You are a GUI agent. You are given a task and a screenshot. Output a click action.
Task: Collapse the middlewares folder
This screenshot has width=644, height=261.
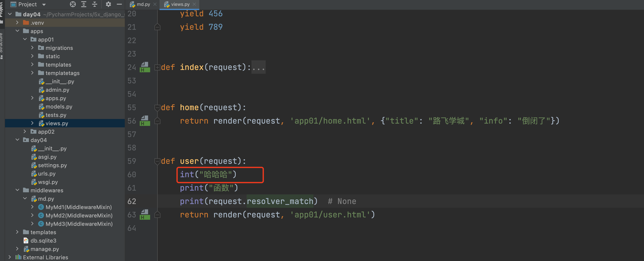[17, 190]
